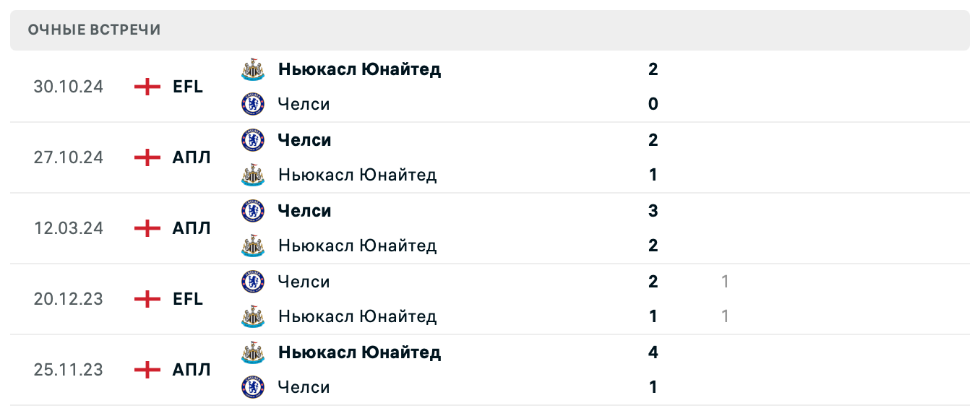Click England flag beside 25.11.23 АПЛ
This screenshot has height=416, width=980.
147,370
